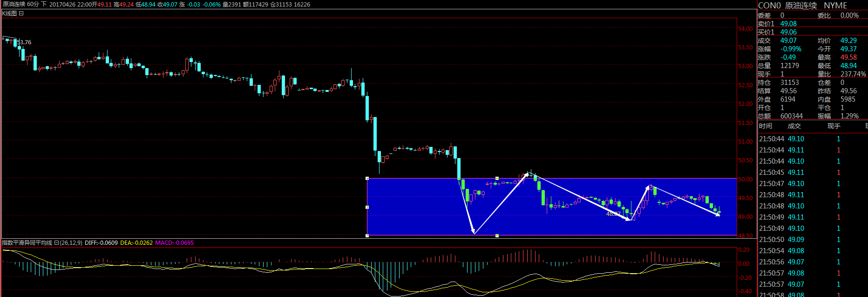Click the 时间 column header
This screenshot has width=868, height=297.
click(766, 126)
